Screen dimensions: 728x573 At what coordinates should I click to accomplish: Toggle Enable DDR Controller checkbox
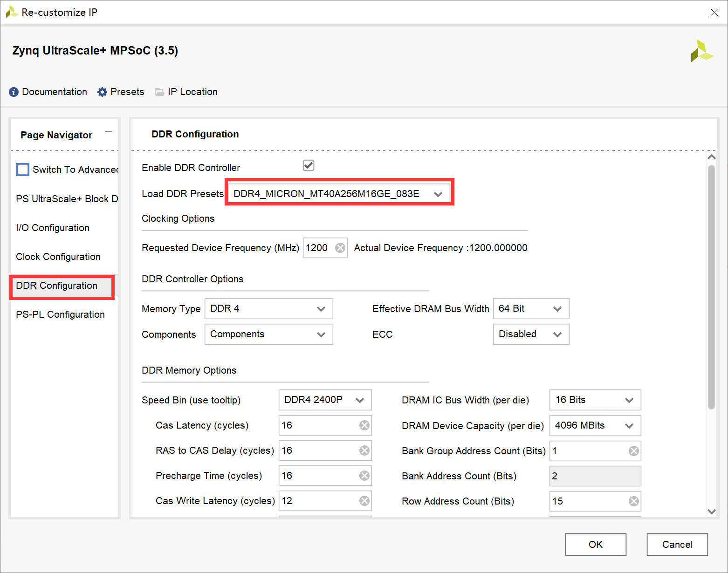tap(309, 165)
